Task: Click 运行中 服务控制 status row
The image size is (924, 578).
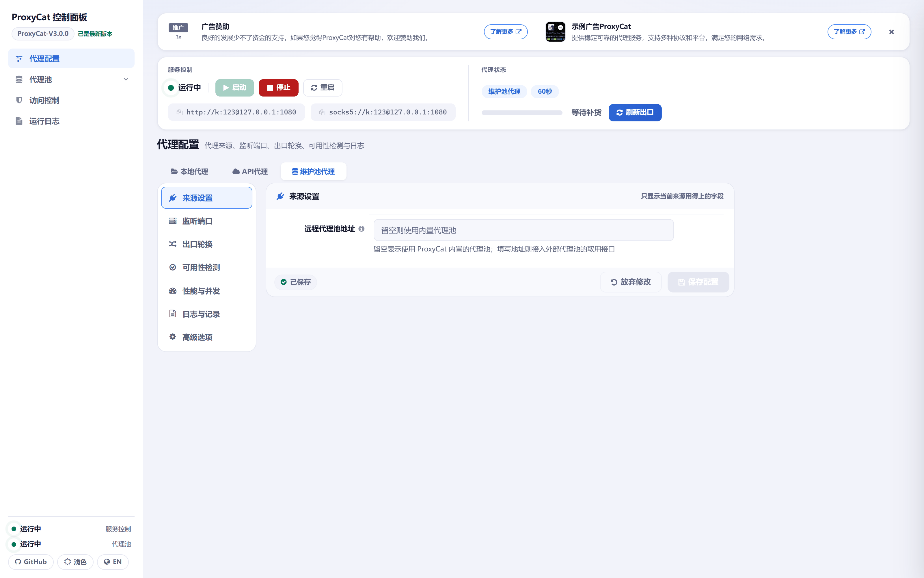Action: coord(71,529)
